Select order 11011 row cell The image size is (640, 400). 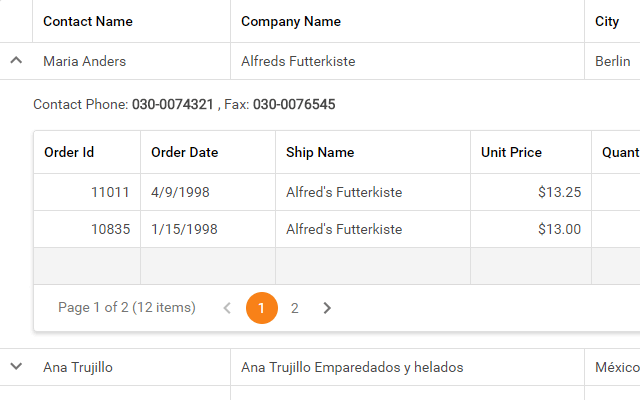110,192
